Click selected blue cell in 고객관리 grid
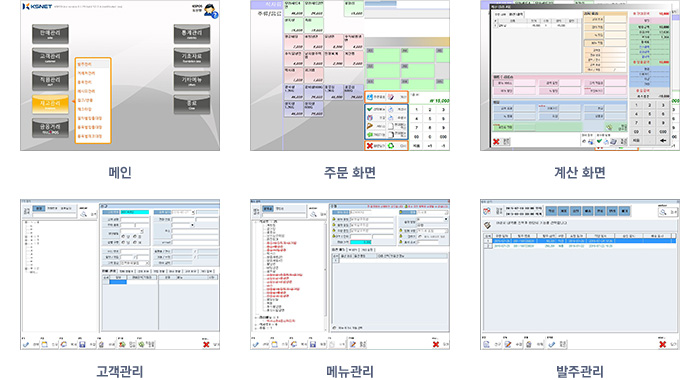This screenshot has width=700, height=380. pyautogui.click(x=118, y=282)
